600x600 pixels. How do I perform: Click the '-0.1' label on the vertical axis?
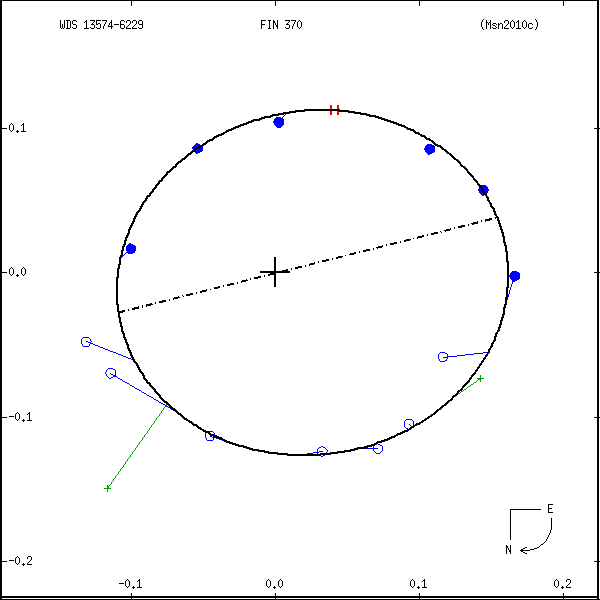pyautogui.click(x=20, y=417)
